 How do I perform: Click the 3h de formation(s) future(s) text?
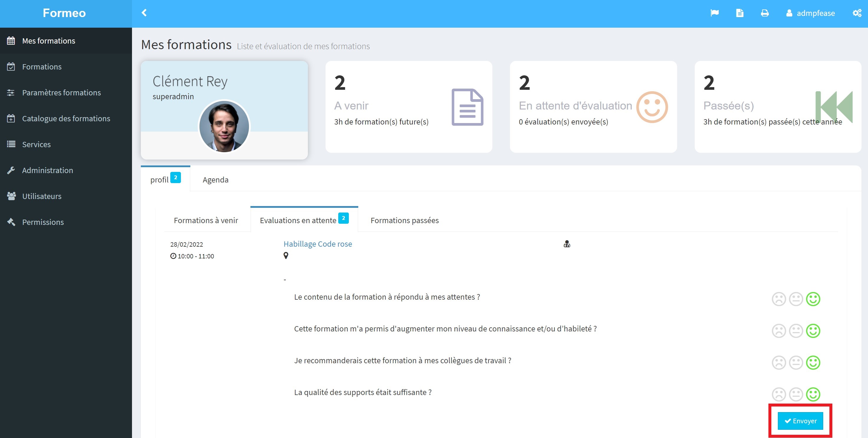click(x=381, y=122)
